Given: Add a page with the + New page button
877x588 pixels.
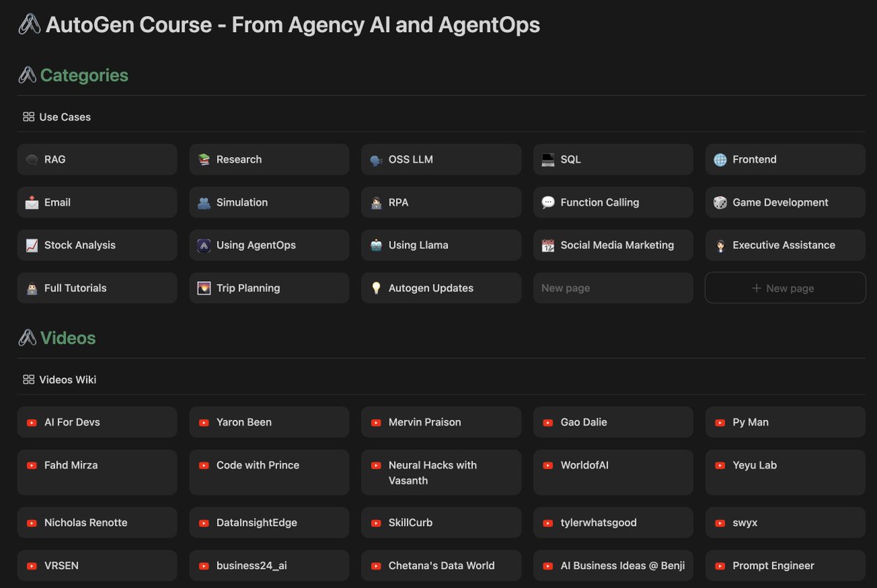Looking at the screenshot, I should (x=785, y=288).
